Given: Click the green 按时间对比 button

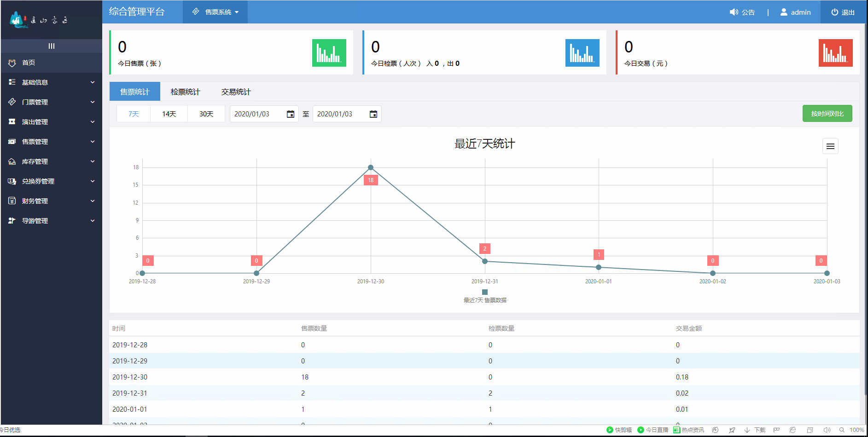Looking at the screenshot, I should click(x=827, y=114).
